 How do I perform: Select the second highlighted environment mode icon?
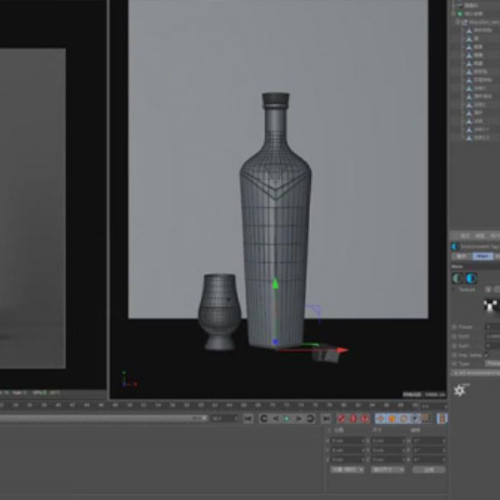point(471,278)
